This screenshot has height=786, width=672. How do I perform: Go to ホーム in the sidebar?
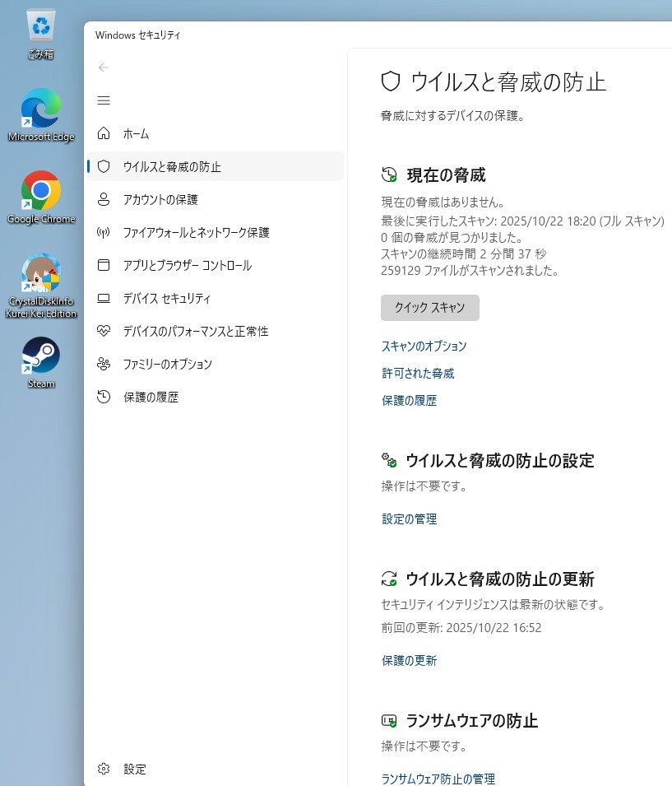(136, 134)
